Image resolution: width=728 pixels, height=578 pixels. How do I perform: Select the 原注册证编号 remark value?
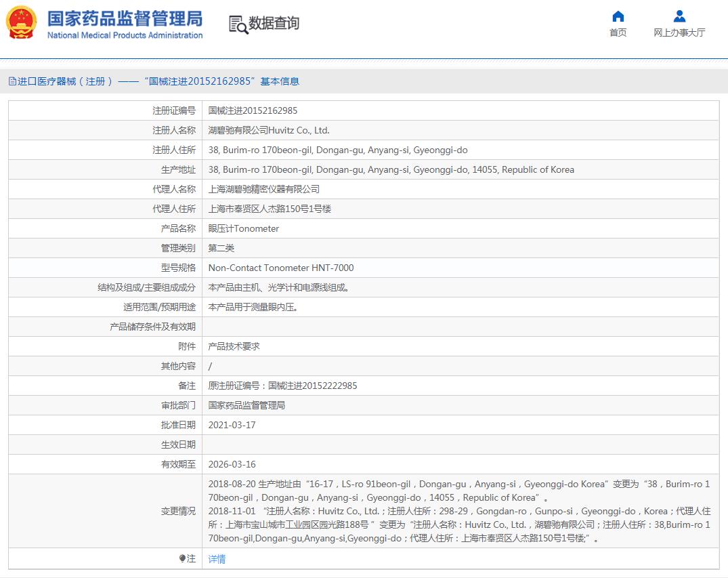click(x=282, y=386)
